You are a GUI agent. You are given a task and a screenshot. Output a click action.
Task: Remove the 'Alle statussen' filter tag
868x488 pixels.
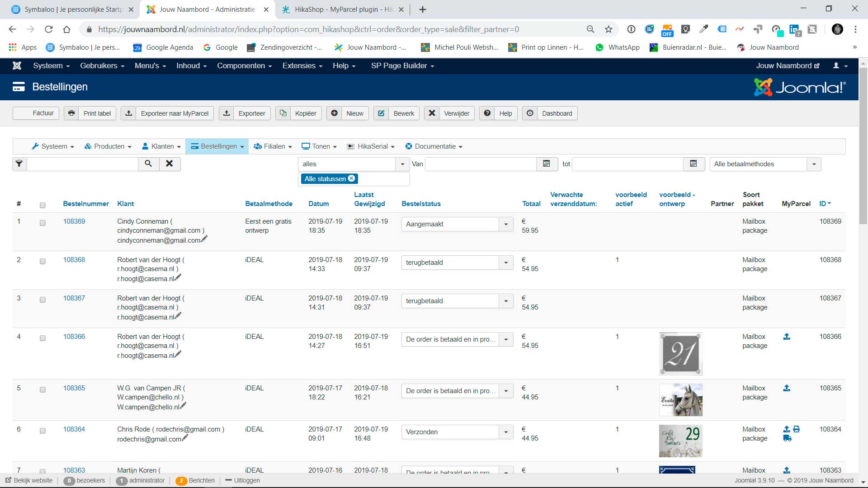coord(352,178)
